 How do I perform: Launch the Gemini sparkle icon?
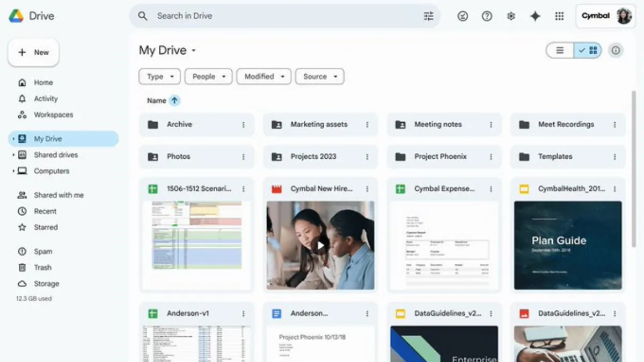[x=535, y=16]
